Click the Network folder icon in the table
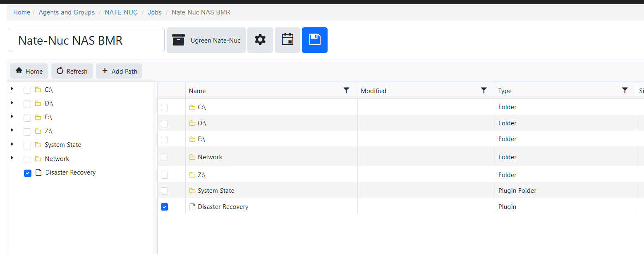644x254 pixels. pos(192,157)
